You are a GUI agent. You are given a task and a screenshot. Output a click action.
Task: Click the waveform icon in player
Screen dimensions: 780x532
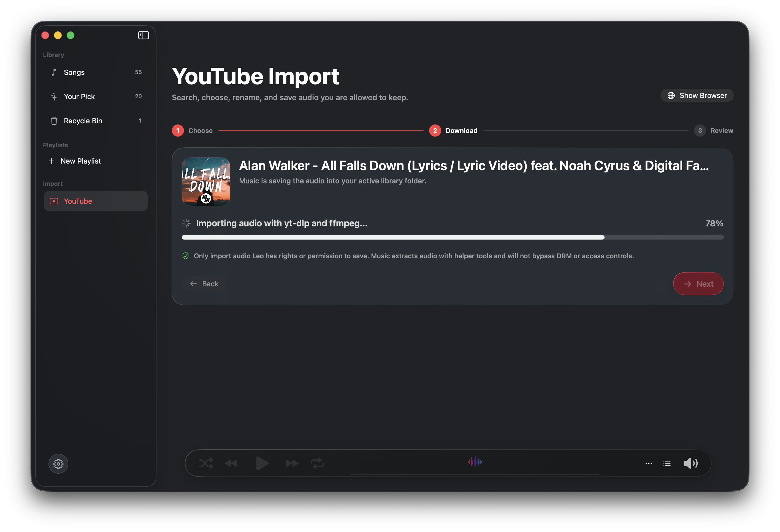tap(475, 462)
